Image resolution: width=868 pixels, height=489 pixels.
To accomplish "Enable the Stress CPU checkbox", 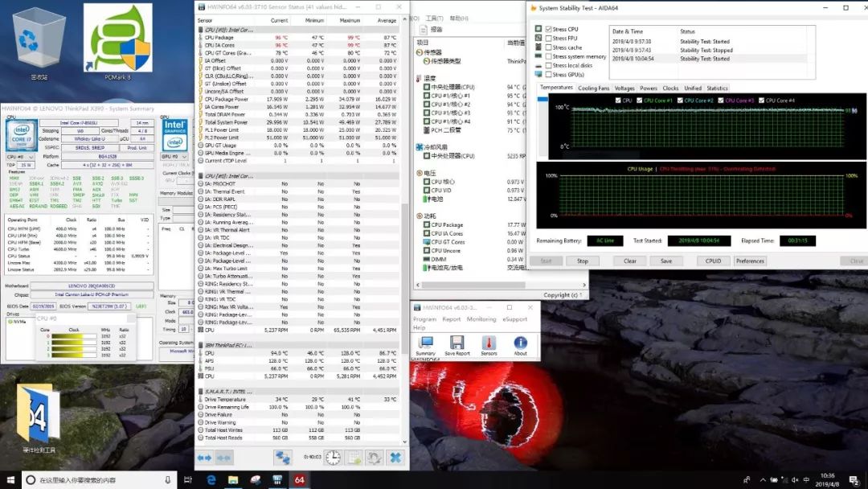I will [x=549, y=29].
